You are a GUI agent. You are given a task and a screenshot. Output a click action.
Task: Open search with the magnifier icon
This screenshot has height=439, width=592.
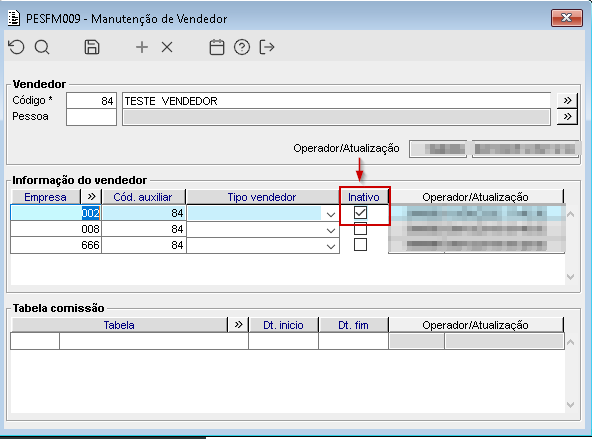42,48
